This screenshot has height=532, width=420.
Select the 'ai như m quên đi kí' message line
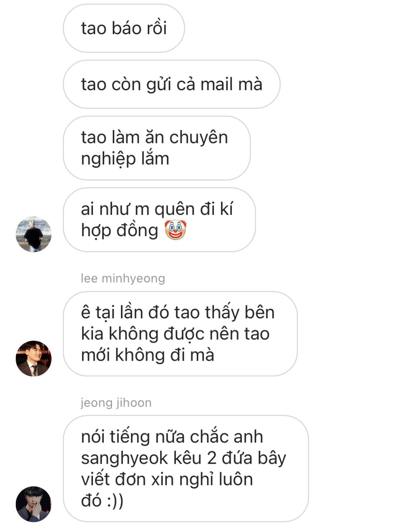click(x=157, y=209)
